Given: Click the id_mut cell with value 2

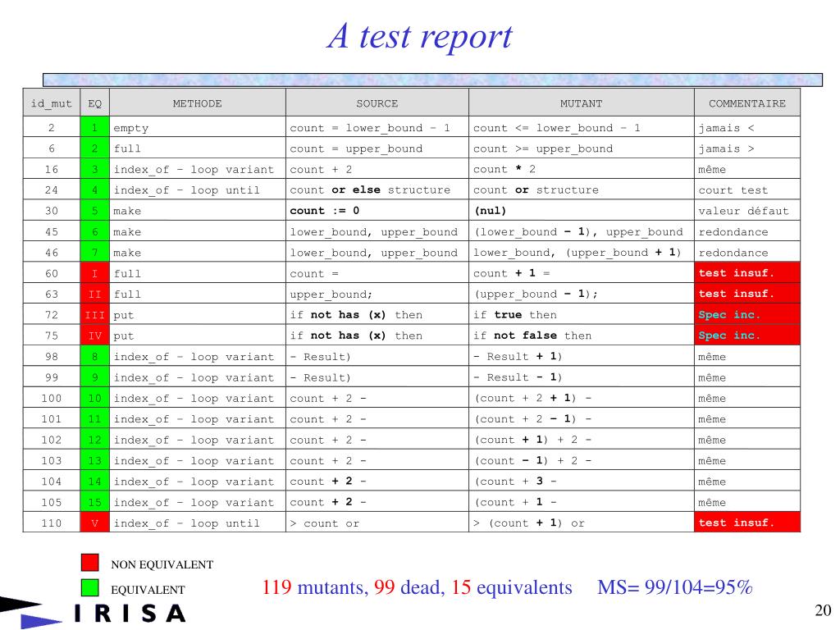Looking at the screenshot, I should (x=52, y=127).
